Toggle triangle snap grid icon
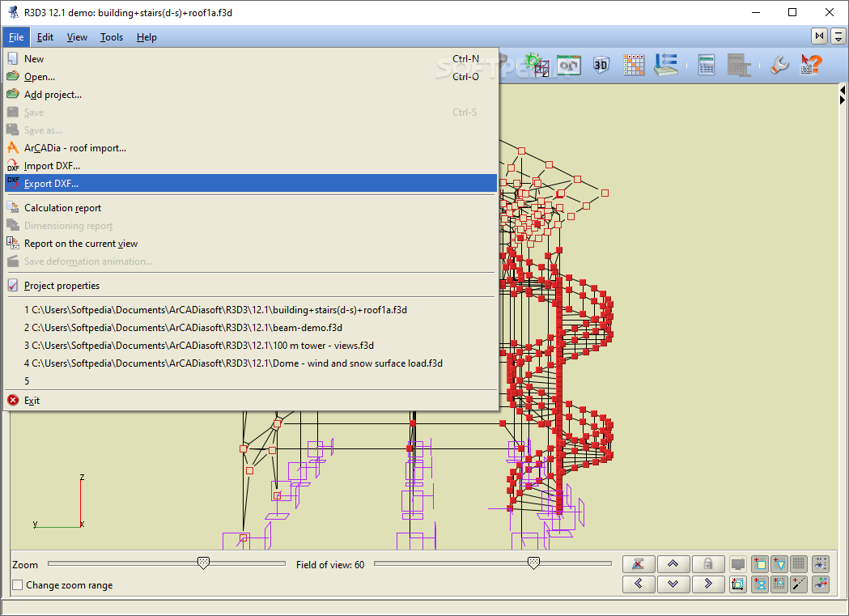849x616 pixels. 779,564
